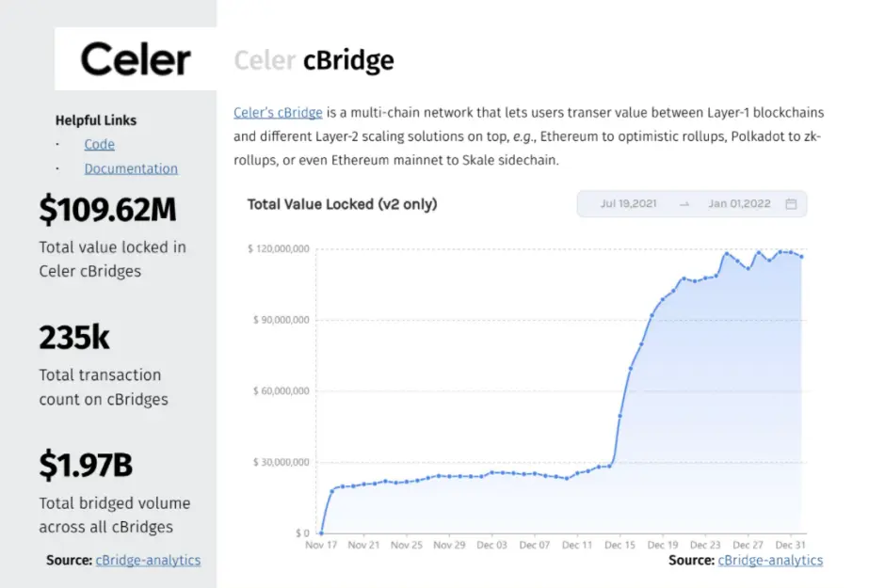The image size is (885, 588).
Task: Click the $109.62M total value figure
Action: [108, 210]
